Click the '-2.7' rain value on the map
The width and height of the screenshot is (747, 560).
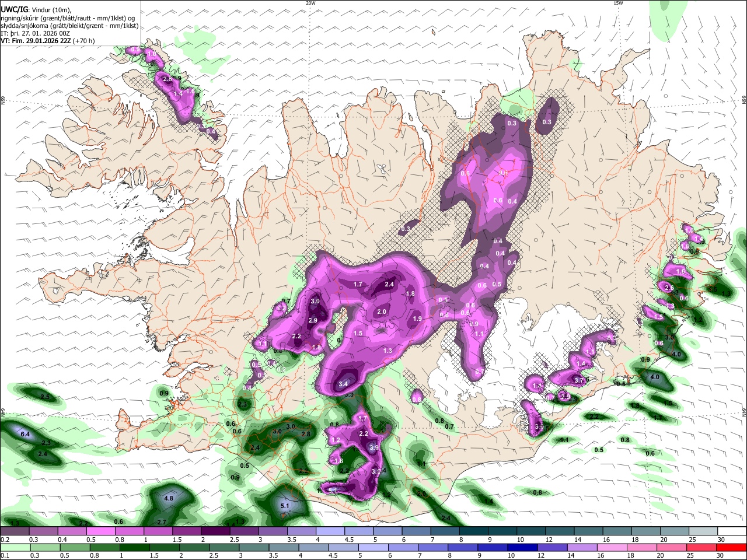(x=161, y=521)
